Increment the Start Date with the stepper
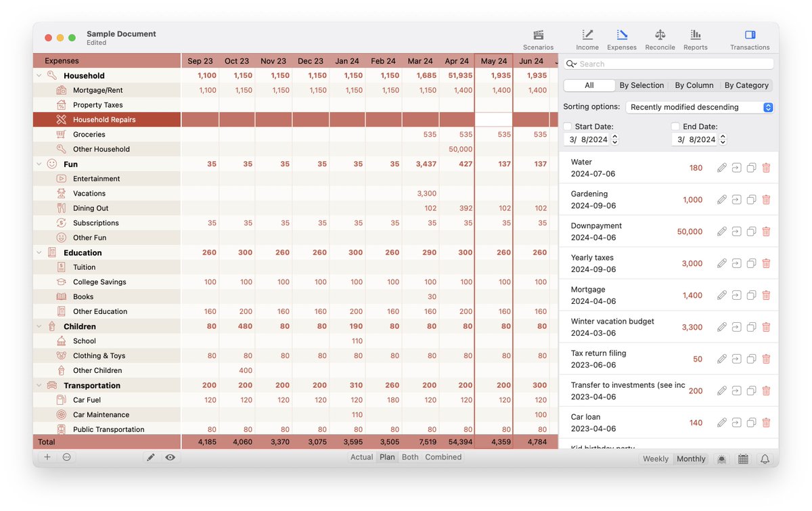812x511 pixels. tap(613, 136)
